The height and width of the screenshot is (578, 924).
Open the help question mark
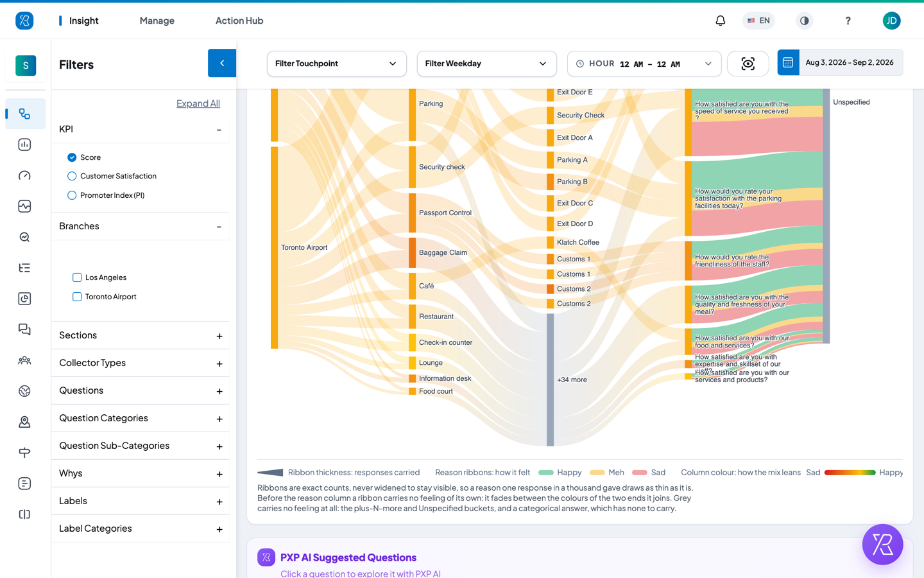pos(848,21)
